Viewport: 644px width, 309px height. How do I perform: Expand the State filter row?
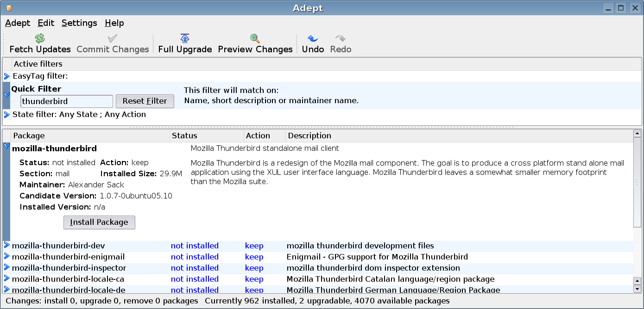click(6, 115)
